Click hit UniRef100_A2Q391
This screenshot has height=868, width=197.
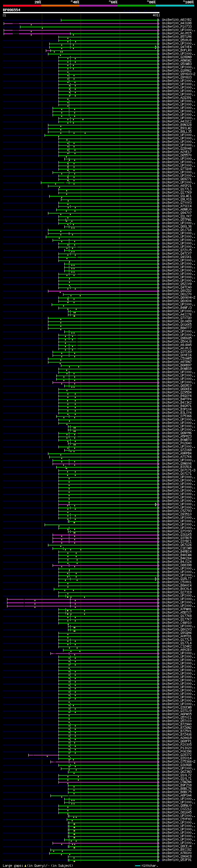point(176,98)
